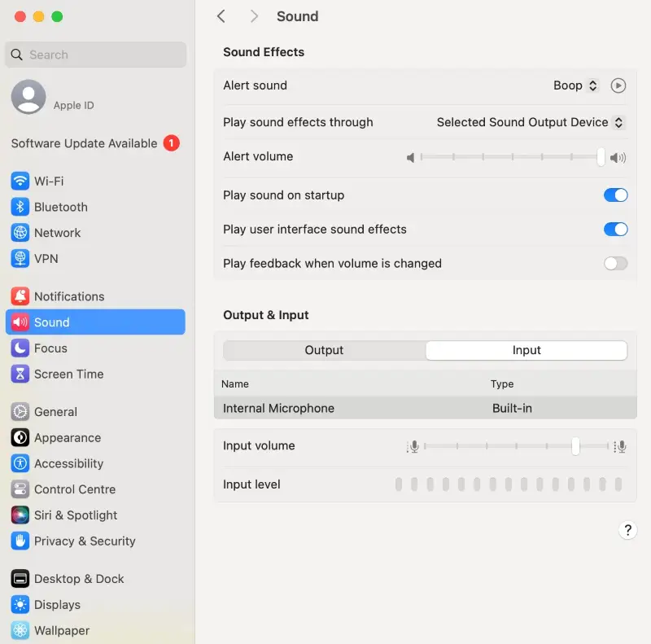Open the Alert sound dropdown
Viewport: 651px width, 644px height.
pyautogui.click(x=575, y=85)
